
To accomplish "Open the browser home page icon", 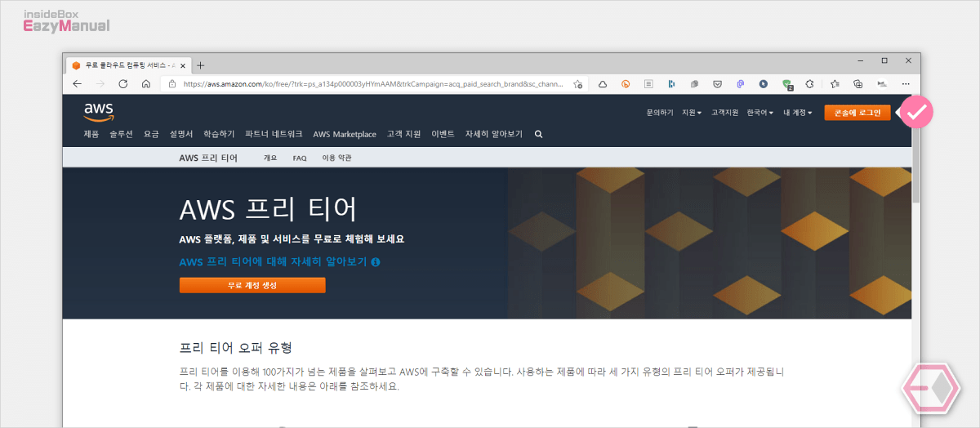I will (145, 83).
